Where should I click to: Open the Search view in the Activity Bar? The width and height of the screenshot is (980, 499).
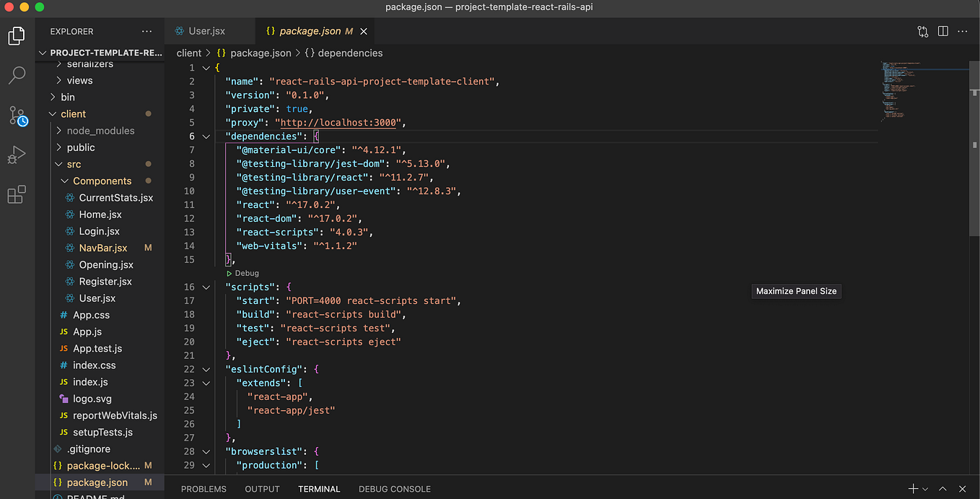tap(17, 74)
